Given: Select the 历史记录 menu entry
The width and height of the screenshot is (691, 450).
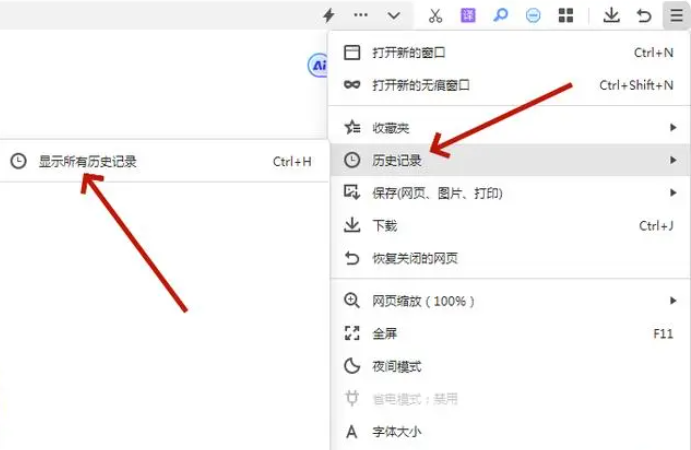Looking at the screenshot, I should 509,160.
